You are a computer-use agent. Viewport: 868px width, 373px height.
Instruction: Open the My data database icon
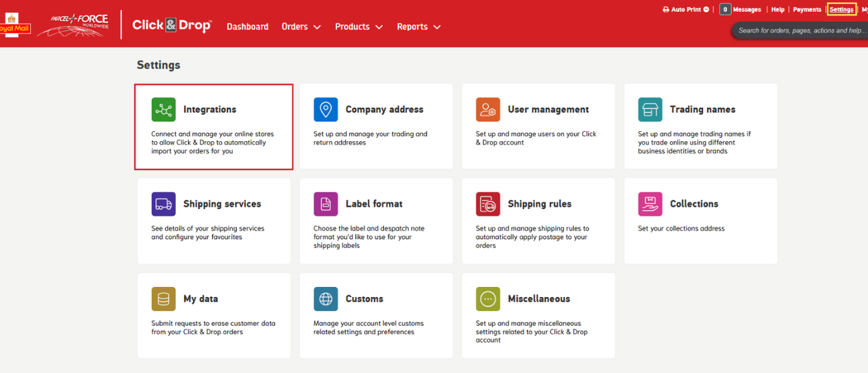163,299
